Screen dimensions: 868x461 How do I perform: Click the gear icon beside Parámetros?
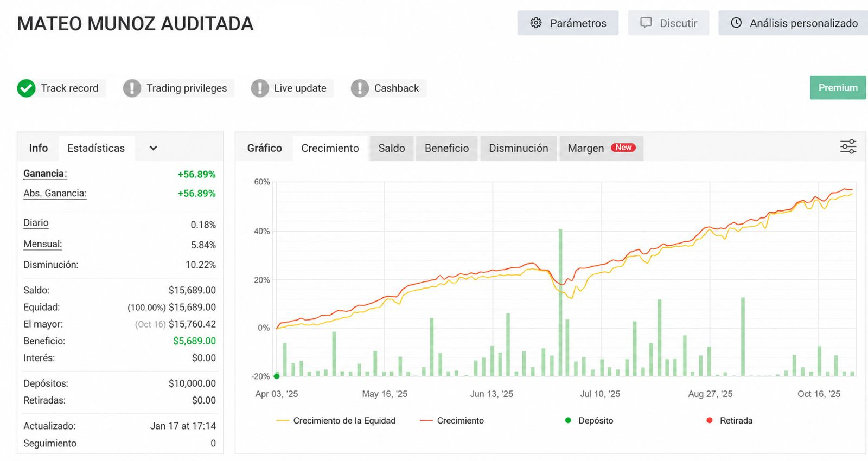point(536,23)
